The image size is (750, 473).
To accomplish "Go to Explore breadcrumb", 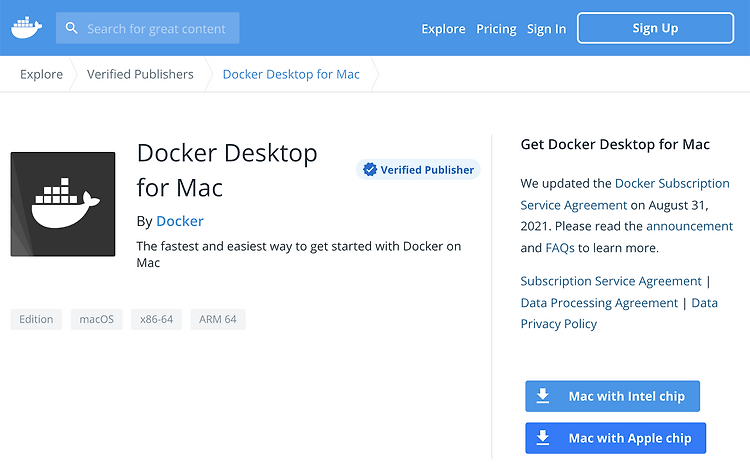I will (x=41, y=74).
